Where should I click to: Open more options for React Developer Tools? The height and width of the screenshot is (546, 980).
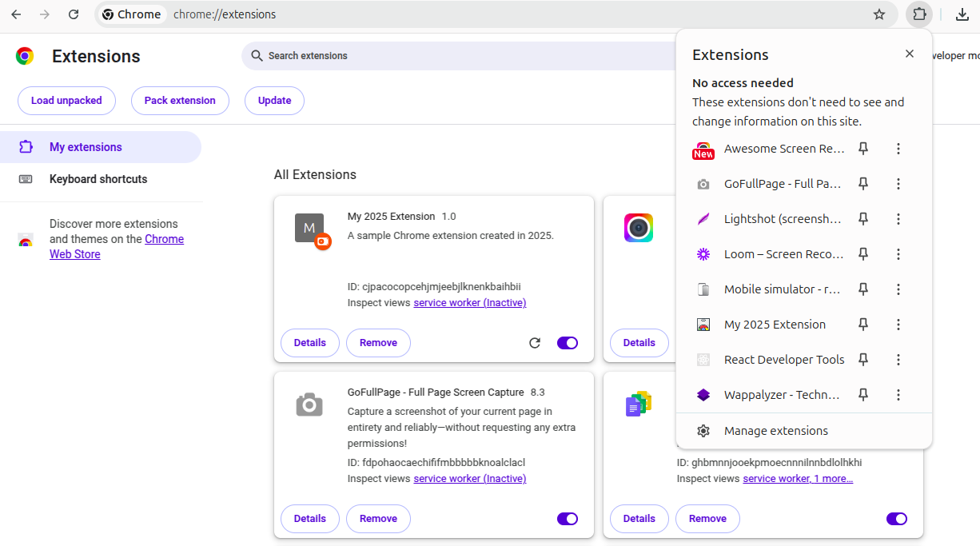(898, 360)
